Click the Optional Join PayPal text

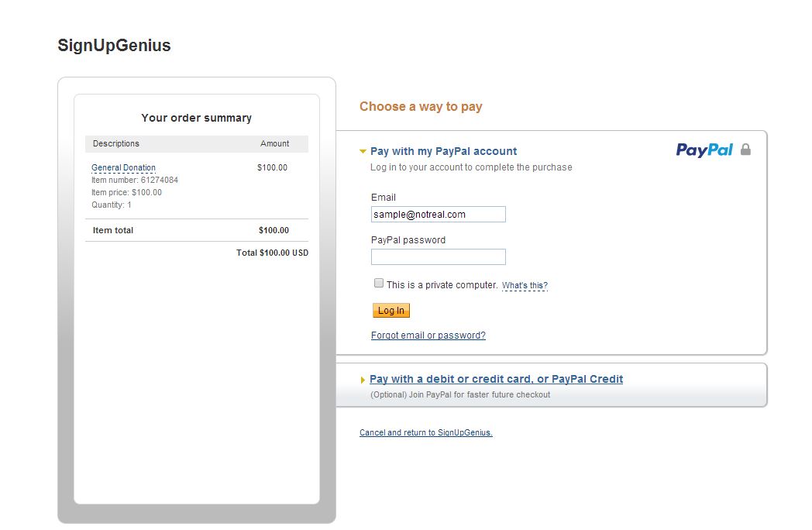(x=460, y=394)
